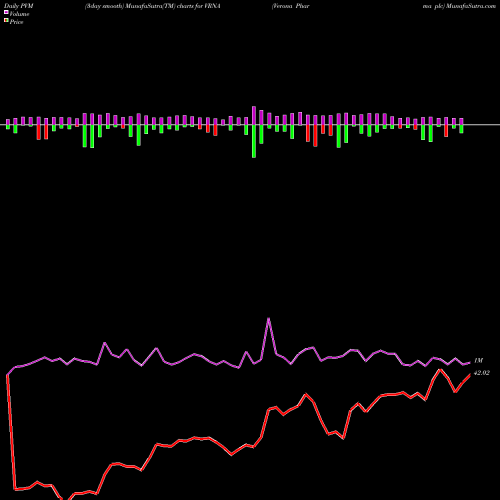Viewport: 500px width, 500px height.
Task: Click the 'Price' legend label
Action: pyautogui.click(x=16, y=22)
